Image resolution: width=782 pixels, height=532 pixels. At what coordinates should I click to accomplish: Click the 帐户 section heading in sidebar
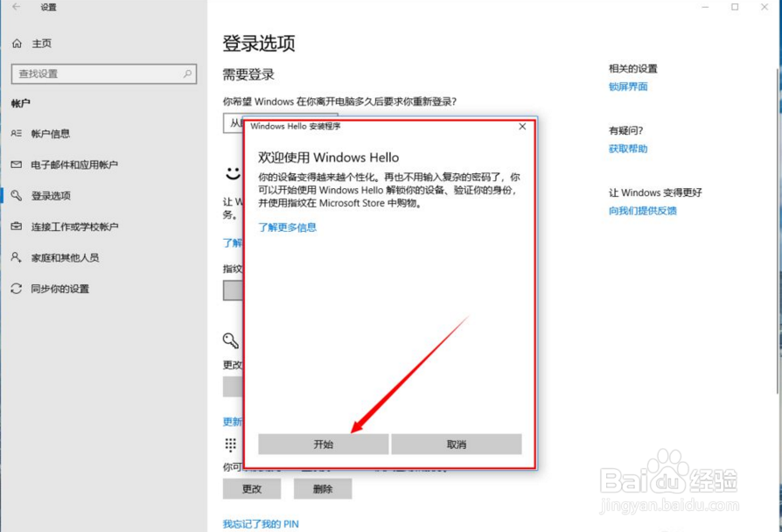[20, 103]
